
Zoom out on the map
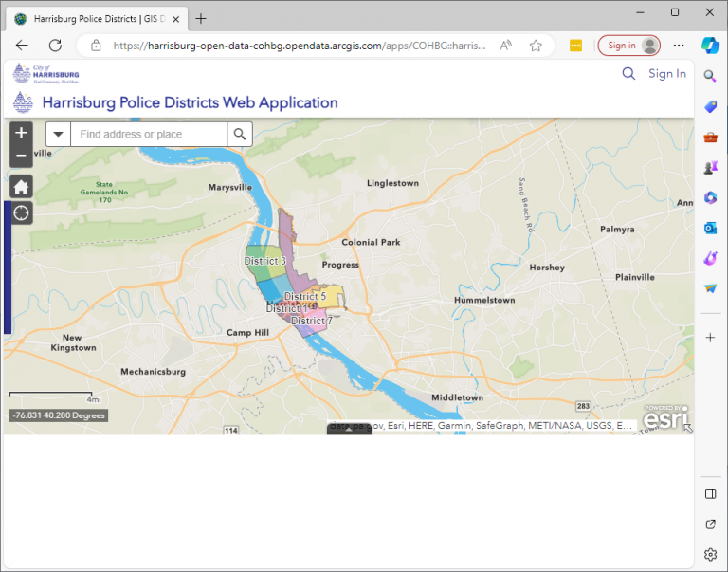(21, 156)
